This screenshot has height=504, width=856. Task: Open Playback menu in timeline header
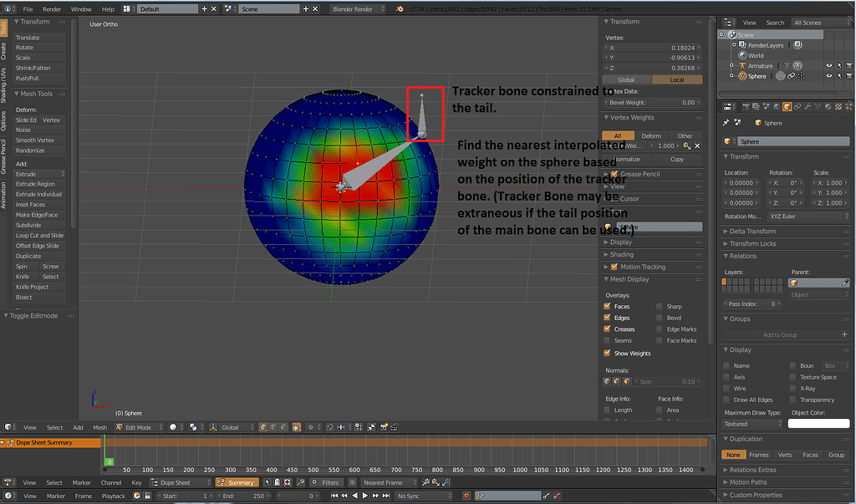pos(114,496)
